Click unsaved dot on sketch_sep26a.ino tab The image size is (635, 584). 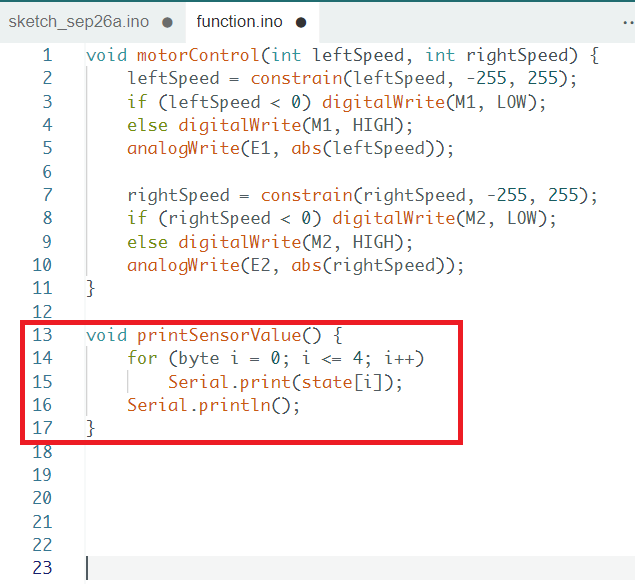tap(167, 22)
